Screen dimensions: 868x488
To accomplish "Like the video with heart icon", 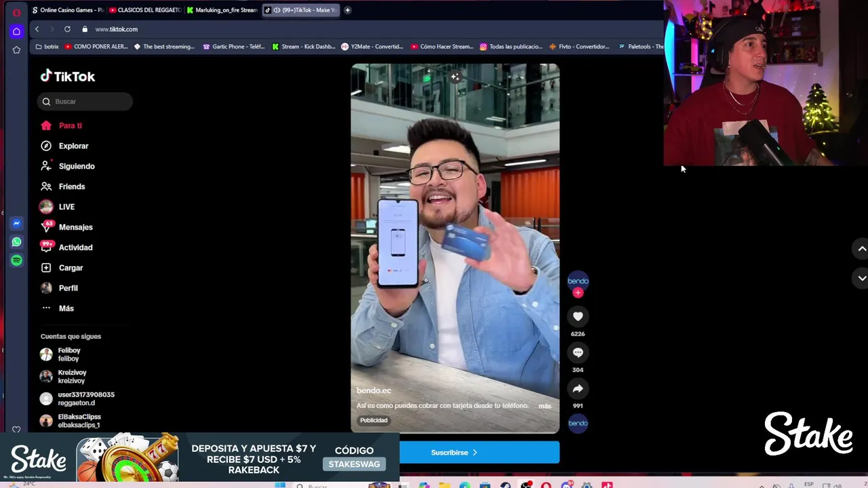I will [578, 317].
